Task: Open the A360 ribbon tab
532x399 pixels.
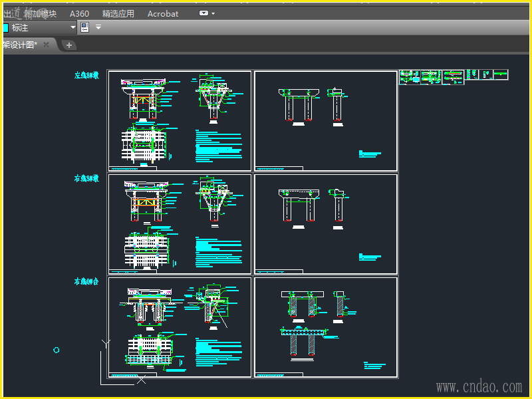Action: click(79, 13)
